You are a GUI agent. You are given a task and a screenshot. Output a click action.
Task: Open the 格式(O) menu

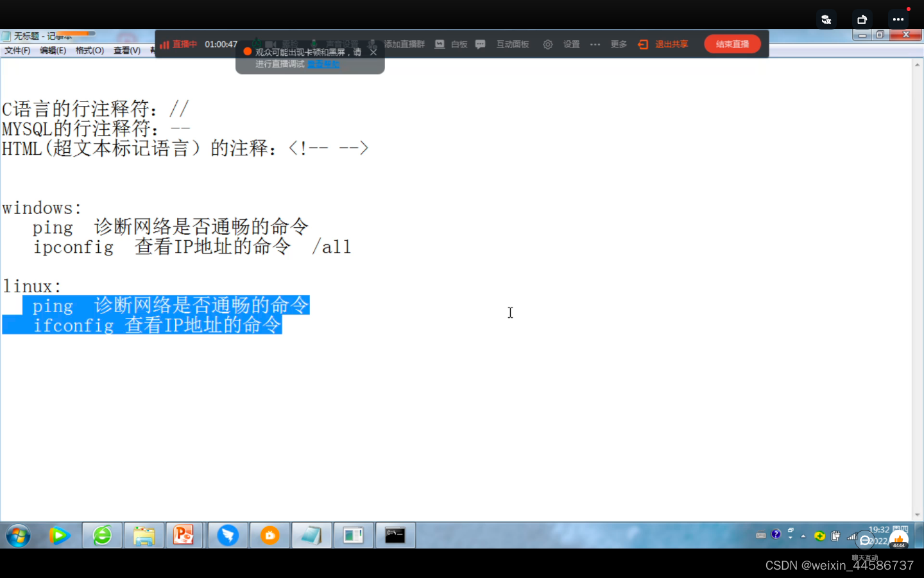(90, 51)
